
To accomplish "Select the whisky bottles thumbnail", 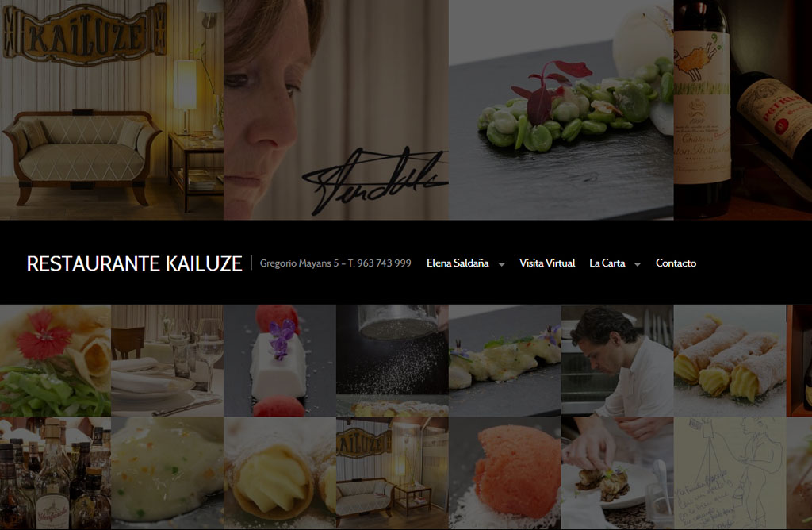I will tap(56, 473).
